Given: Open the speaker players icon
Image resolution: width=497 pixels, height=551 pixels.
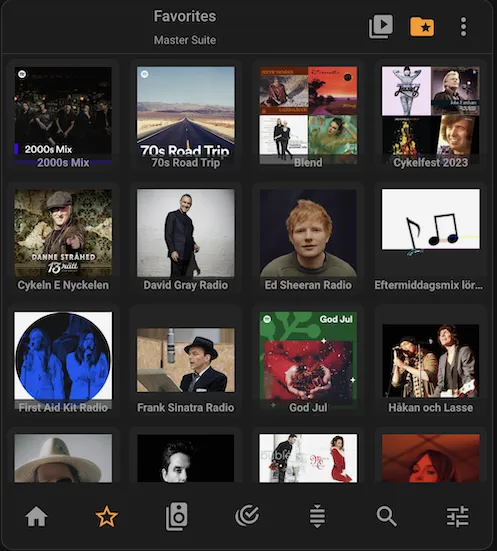Looking at the screenshot, I should pos(177,516).
